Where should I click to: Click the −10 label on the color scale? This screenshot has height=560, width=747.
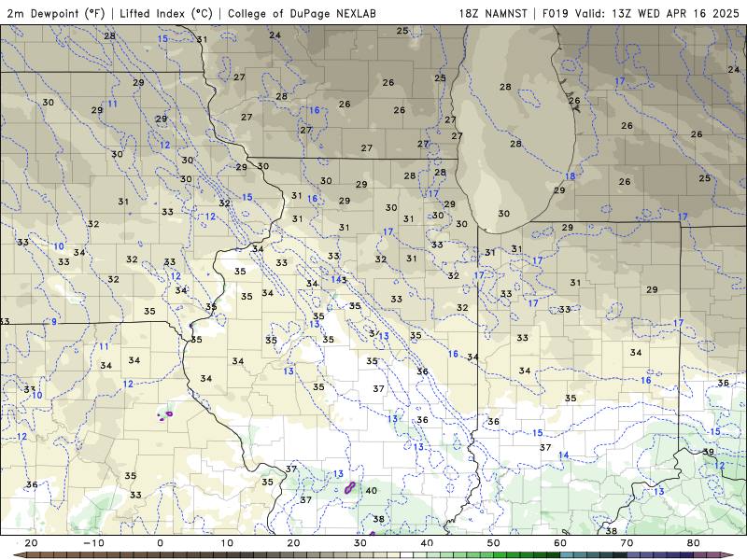[x=93, y=543]
